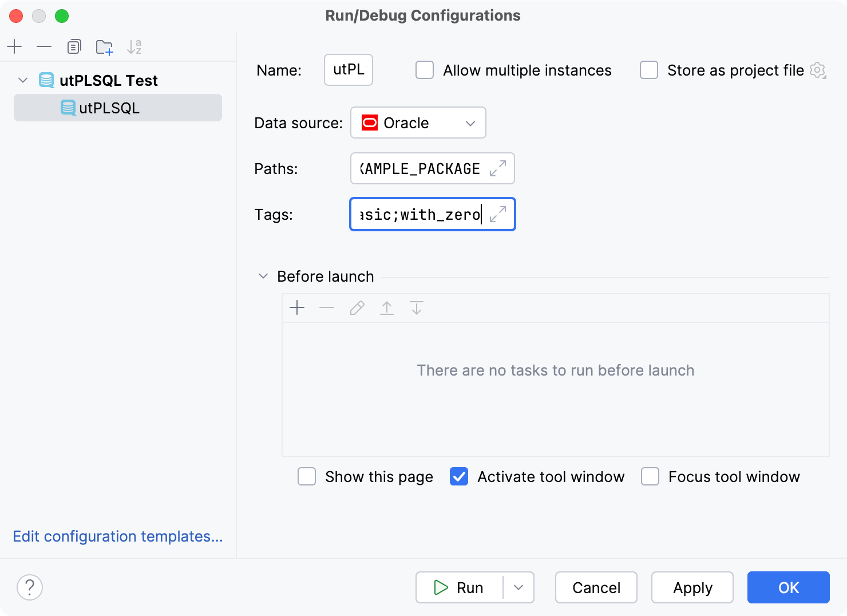Add a new run configuration
Image resolution: width=847 pixels, height=616 pixels.
pos(14,46)
